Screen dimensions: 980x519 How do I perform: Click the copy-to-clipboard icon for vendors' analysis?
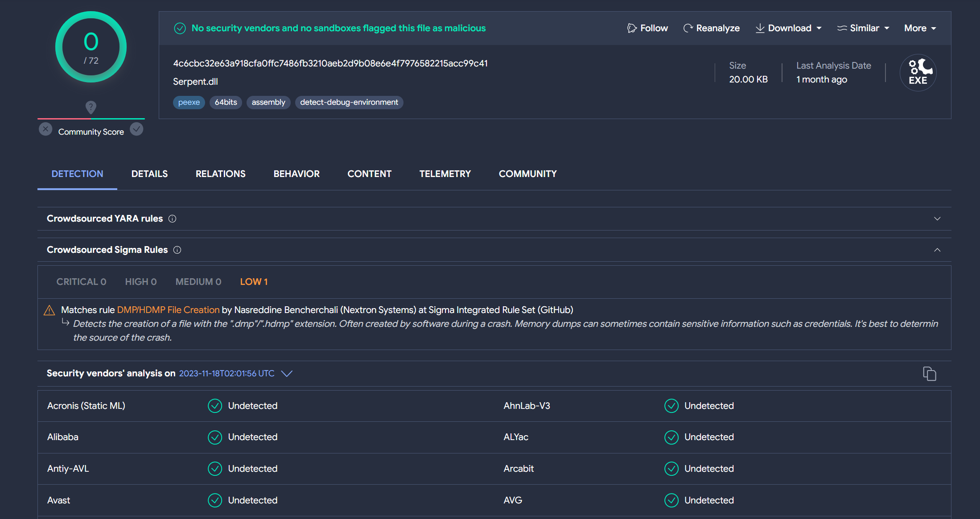pyautogui.click(x=929, y=374)
